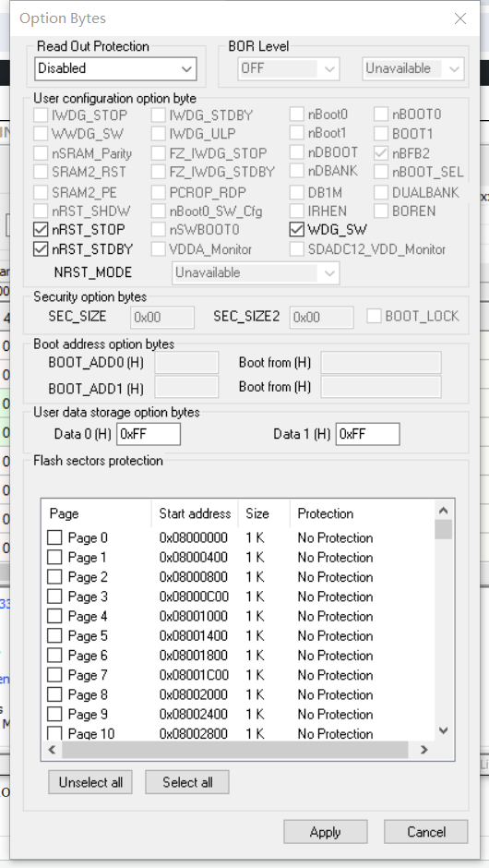
Task: Check the Page 4 protection box
Action: coord(54,616)
